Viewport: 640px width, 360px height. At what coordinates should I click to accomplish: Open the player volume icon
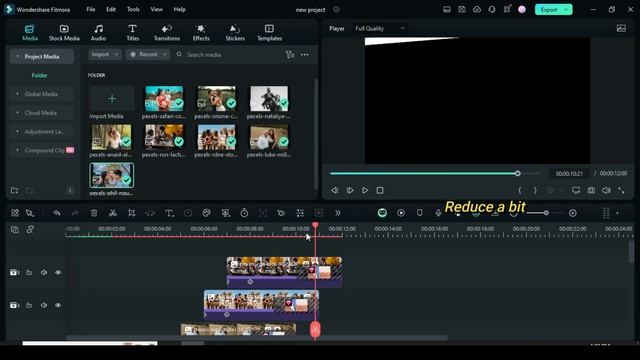[606, 190]
